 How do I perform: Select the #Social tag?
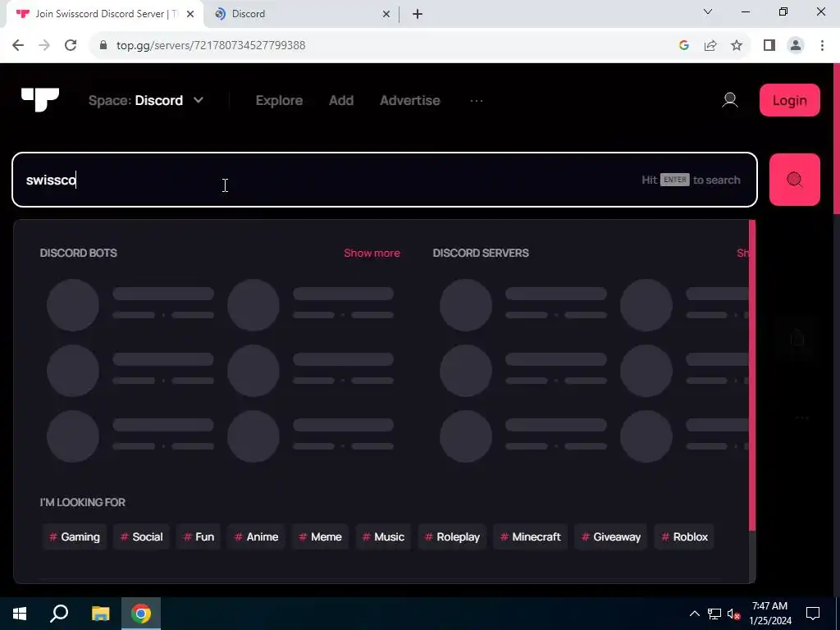pyautogui.click(x=141, y=536)
